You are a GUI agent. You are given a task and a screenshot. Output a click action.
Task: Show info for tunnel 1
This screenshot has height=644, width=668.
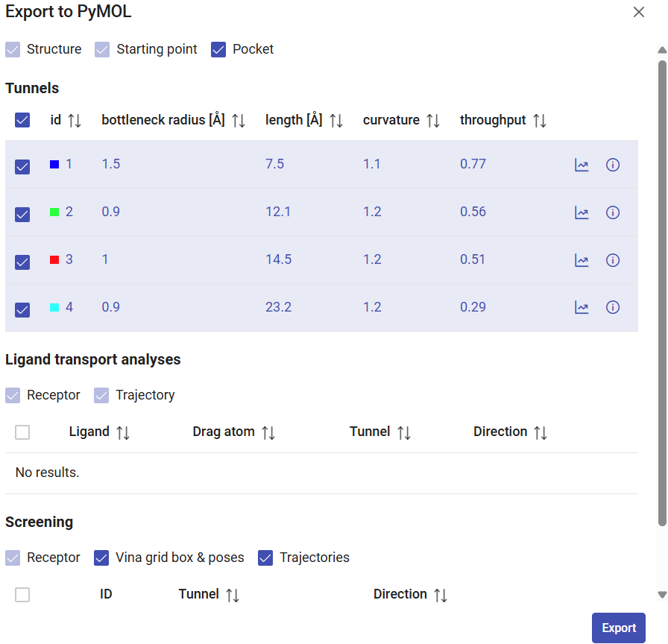[x=613, y=165]
